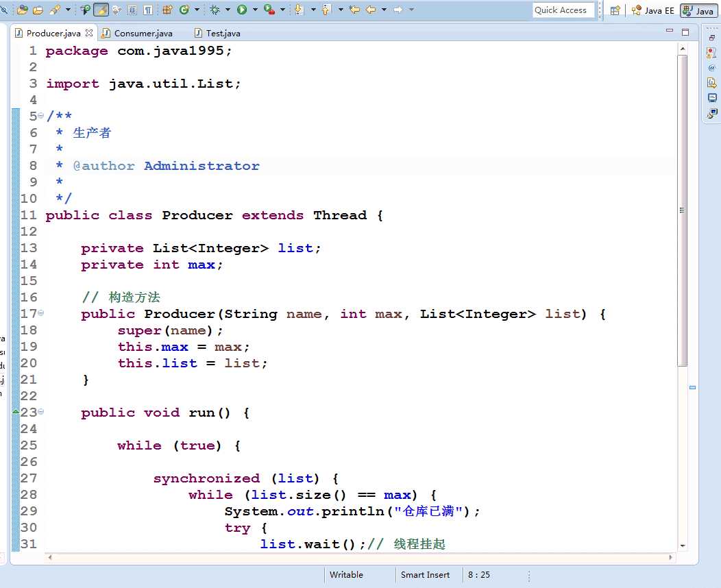Image resolution: width=721 pixels, height=588 pixels.
Task: Collapse the Javadoc comment at line 5
Action: (x=40, y=115)
